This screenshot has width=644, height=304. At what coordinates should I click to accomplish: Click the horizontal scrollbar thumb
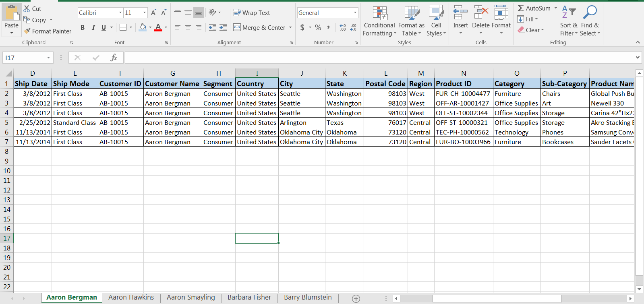pos(497,298)
